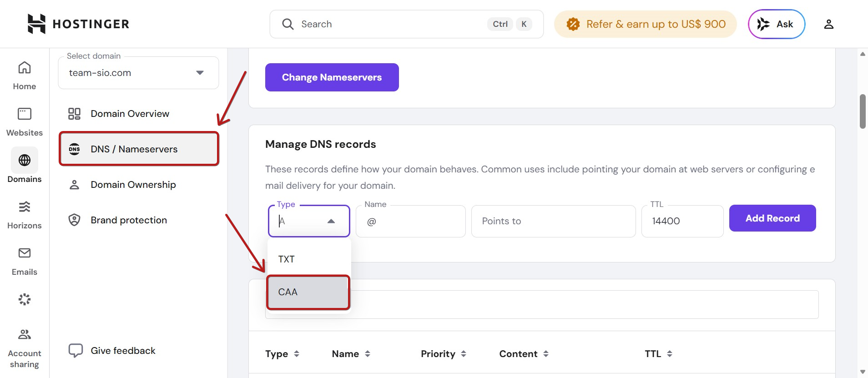This screenshot has height=378, width=868.
Task: Open Emails from the left sidebar
Action: click(25, 261)
